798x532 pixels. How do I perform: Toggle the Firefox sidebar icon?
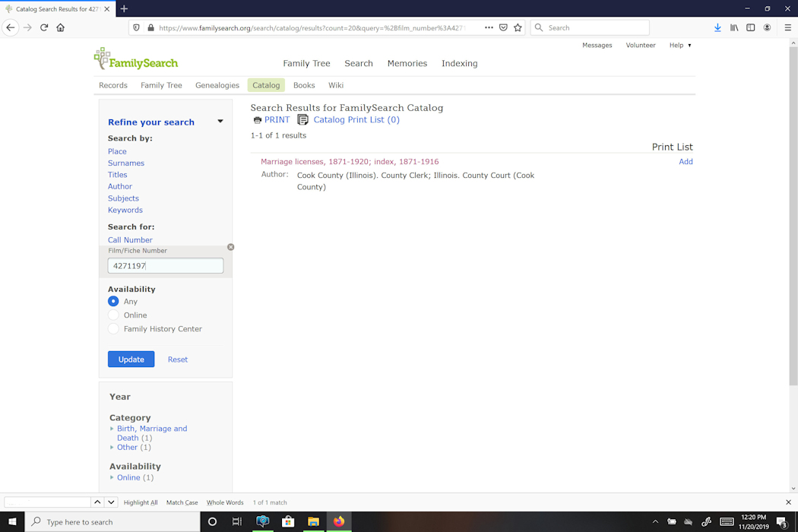[751, 27]
